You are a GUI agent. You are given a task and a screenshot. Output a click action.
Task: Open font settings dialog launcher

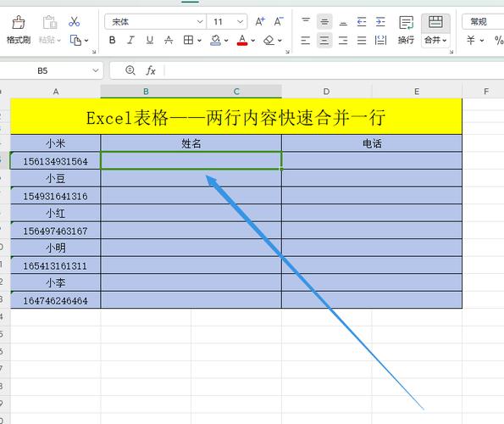click(287, 52)
